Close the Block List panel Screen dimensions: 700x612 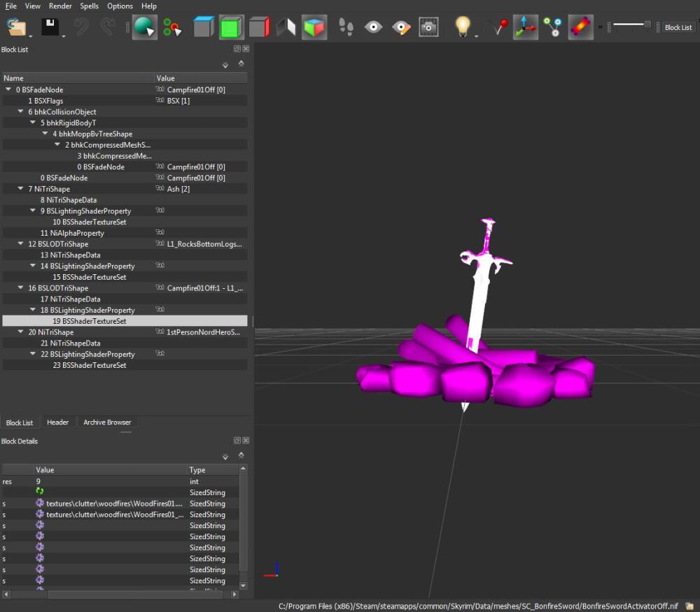246,49
